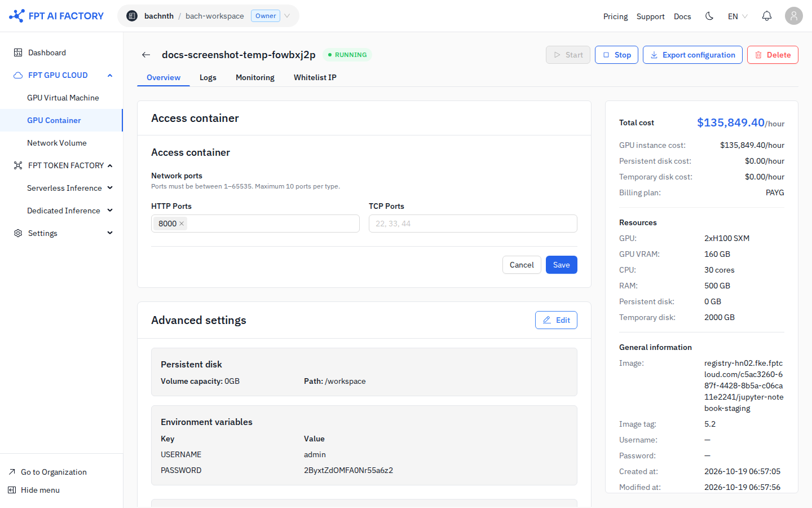812x508 pixels.
Task: Stop the running container
Action: click(616, 55)
